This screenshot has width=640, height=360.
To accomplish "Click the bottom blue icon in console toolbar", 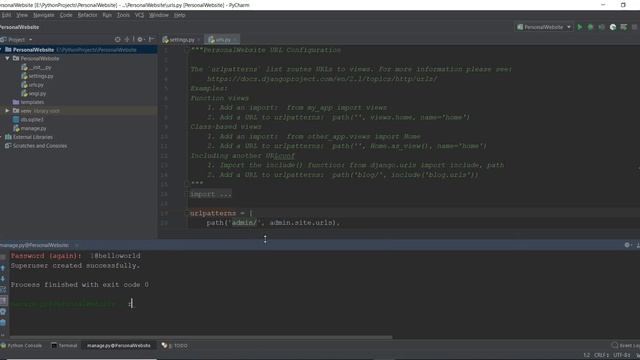I will (3, 322).
